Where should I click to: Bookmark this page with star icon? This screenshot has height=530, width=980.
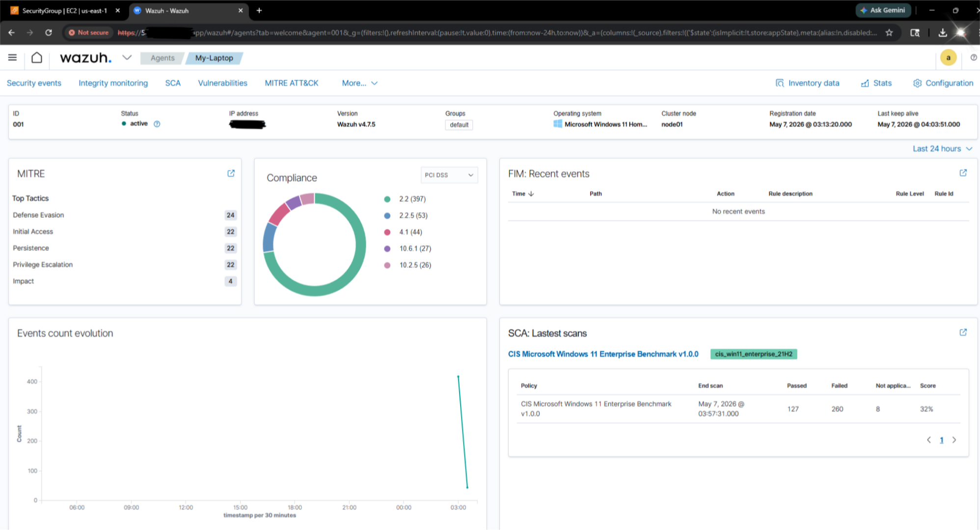pyautogui.click(x=889, y=32)
